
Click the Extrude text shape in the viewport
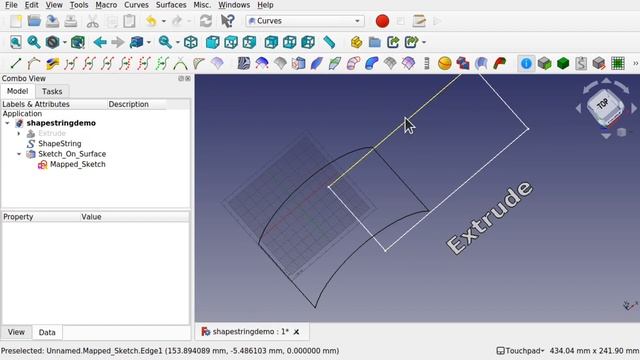point(489,218)
